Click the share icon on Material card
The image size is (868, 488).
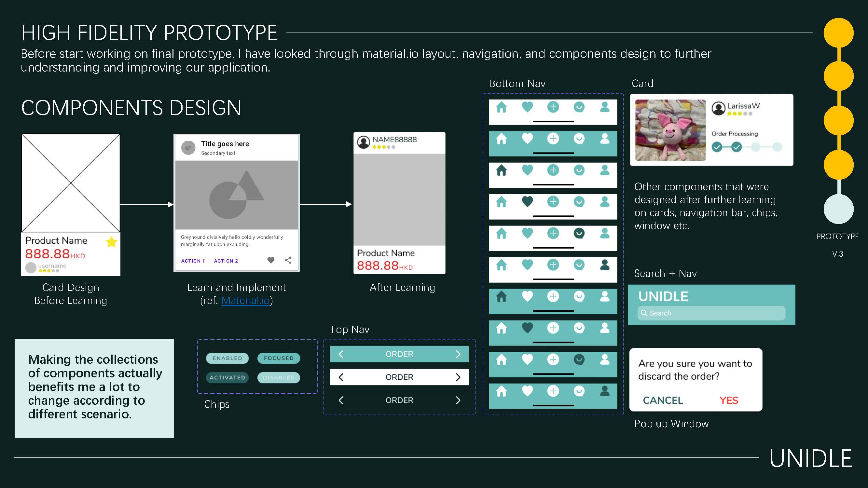tap(288, 260)
